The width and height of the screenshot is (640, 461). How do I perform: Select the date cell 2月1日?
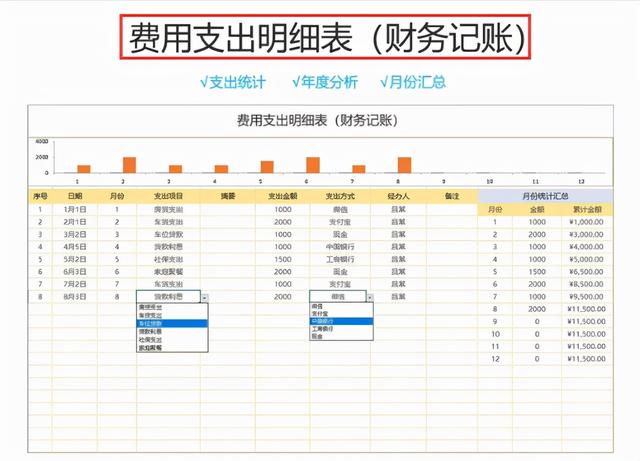tap(75, 222)
